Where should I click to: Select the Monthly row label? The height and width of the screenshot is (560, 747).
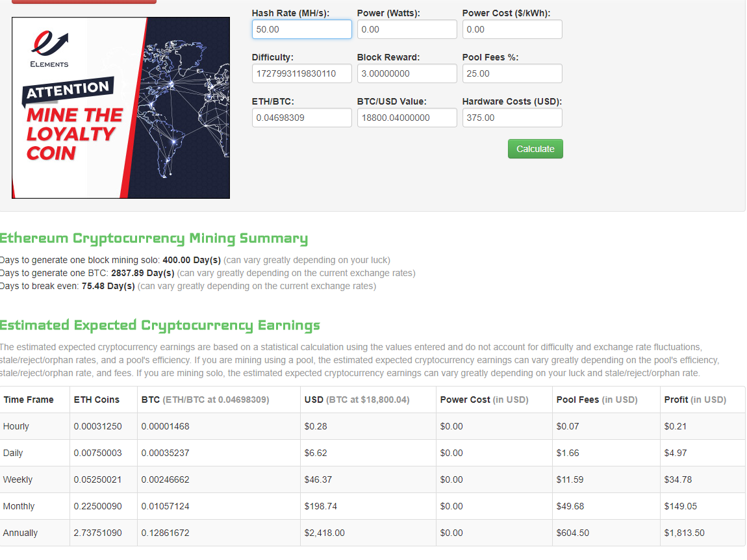click(x=19, y=506)
